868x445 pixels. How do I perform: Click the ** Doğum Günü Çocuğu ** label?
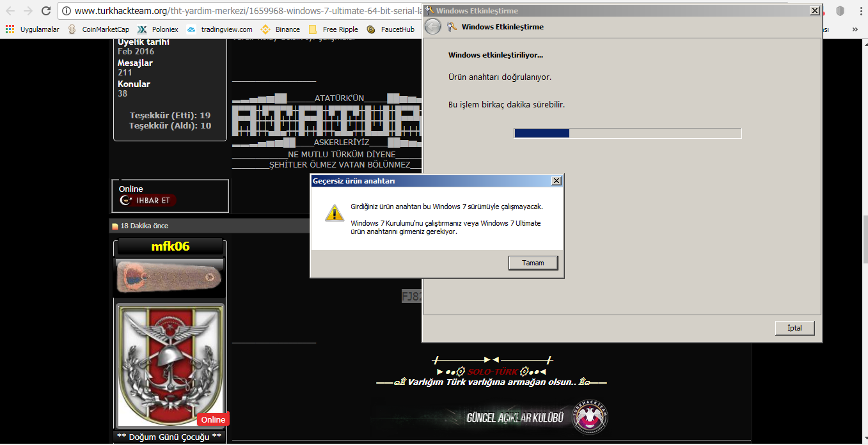(170, 437)
